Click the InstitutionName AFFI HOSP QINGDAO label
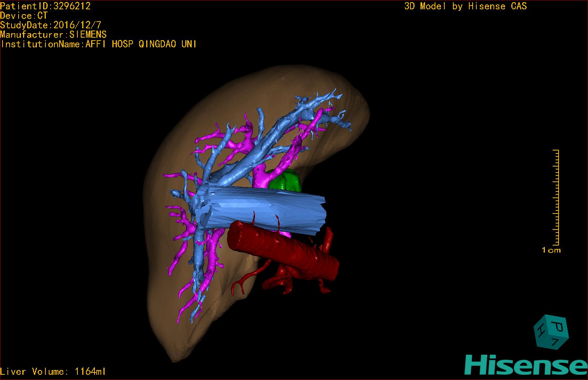 98,44
